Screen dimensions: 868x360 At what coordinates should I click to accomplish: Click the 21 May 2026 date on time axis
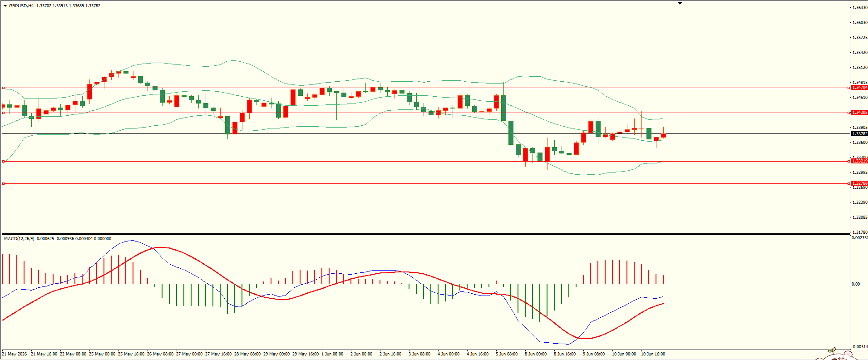pyautogui.click(x=15, y=354)
